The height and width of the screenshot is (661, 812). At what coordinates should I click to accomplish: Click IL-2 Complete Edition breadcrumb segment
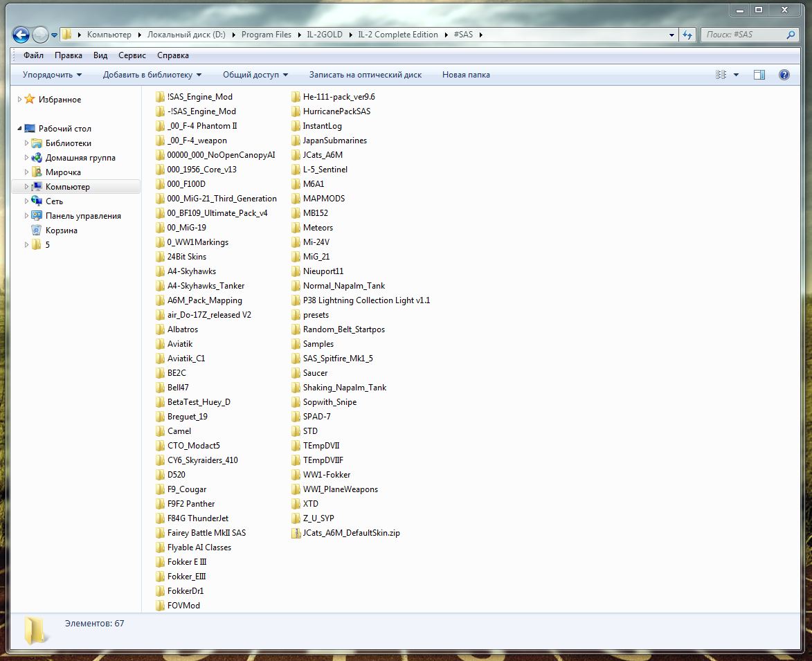(x=398, y=35)
